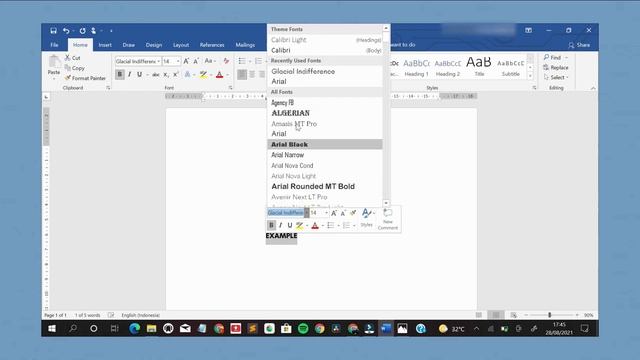Expand Font dialog launcher in ribbon

point(231,88)
